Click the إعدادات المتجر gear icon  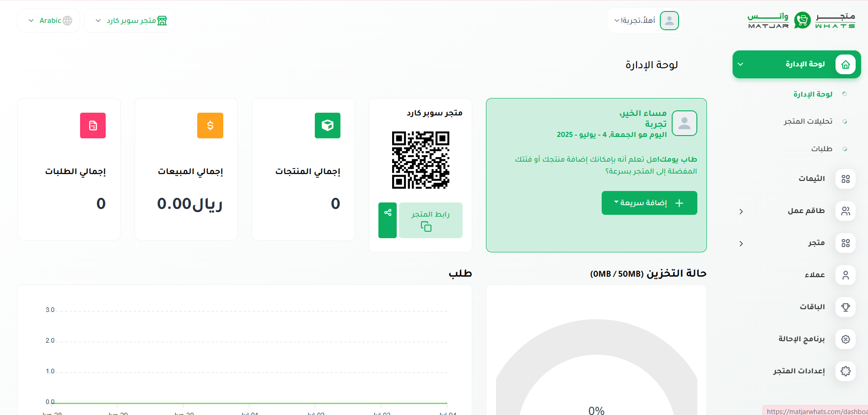[x=845, y=371]
